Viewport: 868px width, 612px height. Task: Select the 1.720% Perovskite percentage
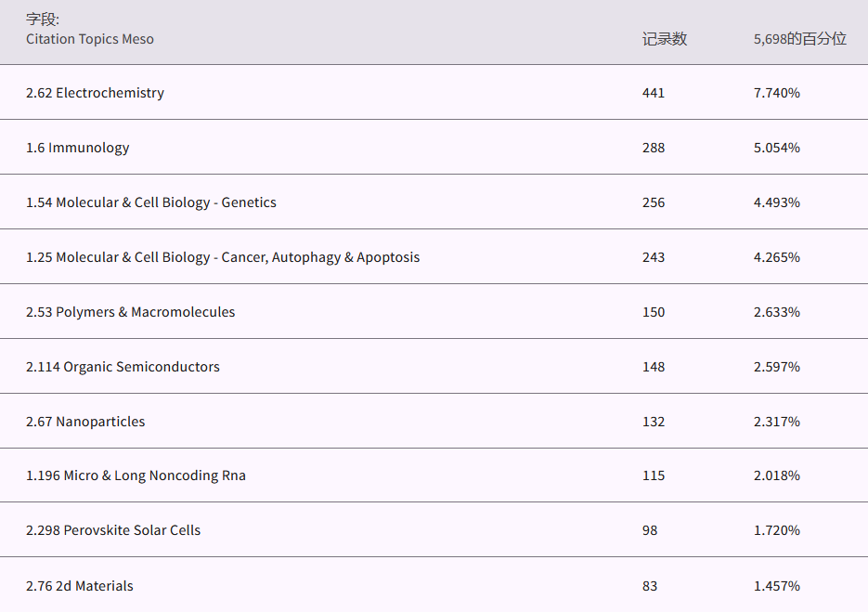(776, 530)
